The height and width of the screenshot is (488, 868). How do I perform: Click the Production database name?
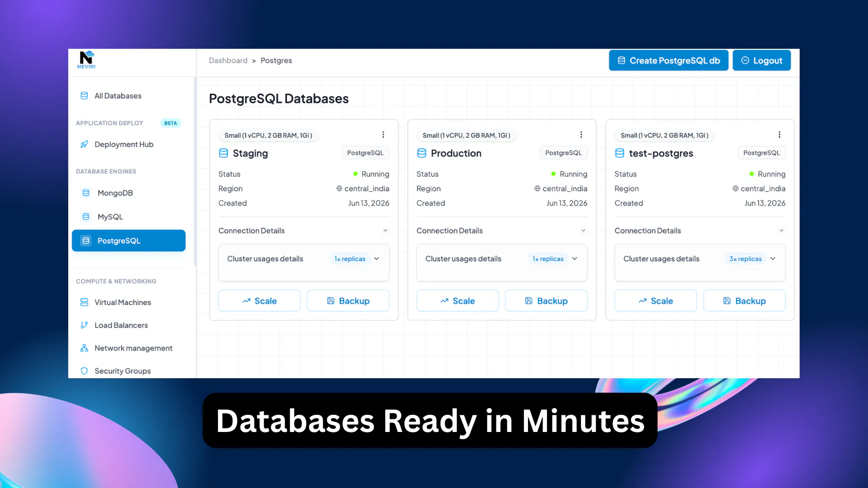[456, 154]
